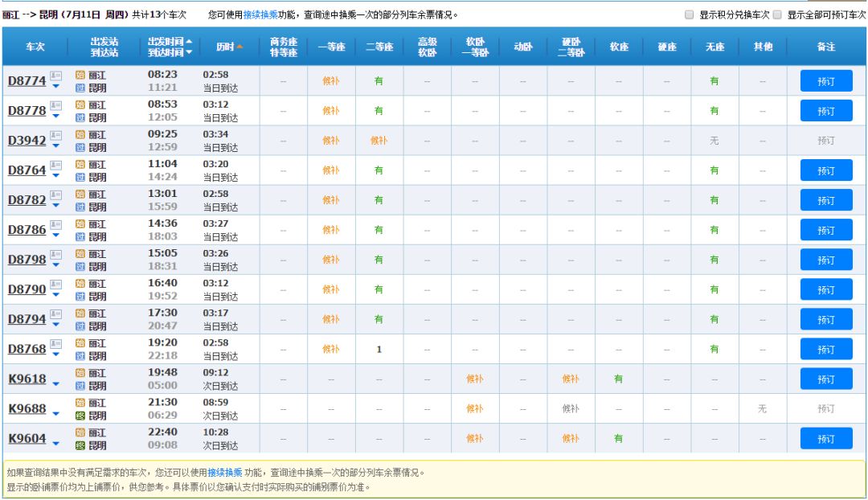Click the ID card icon next to train D3942

pyautogui.click(x=55, y=135)
